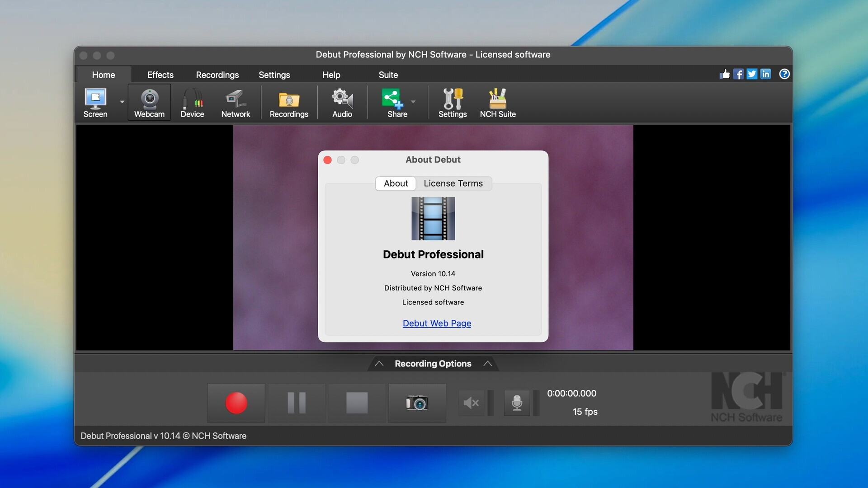The width and height of the screenshot is (868, 488).
Task: Stop the recording
Action: [357, 403]
